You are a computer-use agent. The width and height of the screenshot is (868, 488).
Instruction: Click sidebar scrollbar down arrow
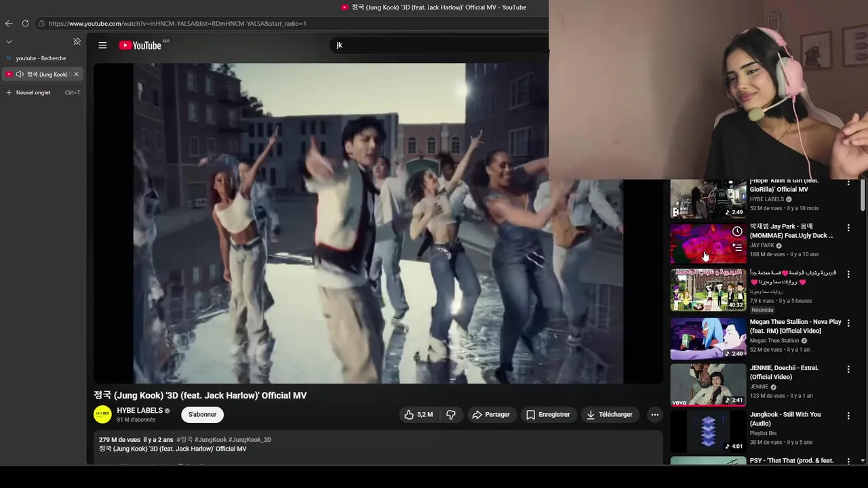pyautogui.click(x=863, y=461)
